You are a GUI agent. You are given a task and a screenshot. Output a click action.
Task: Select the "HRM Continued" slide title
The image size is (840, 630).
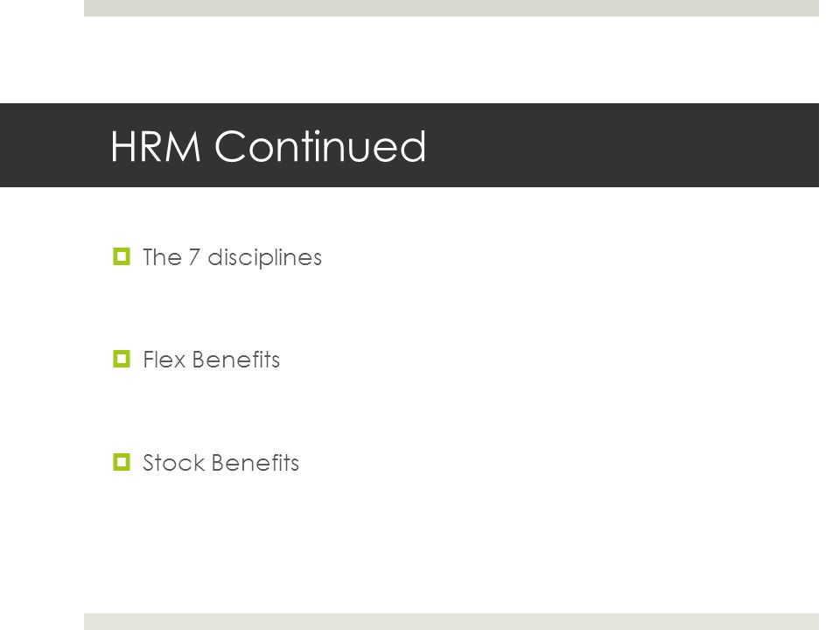tap(268, 146)
